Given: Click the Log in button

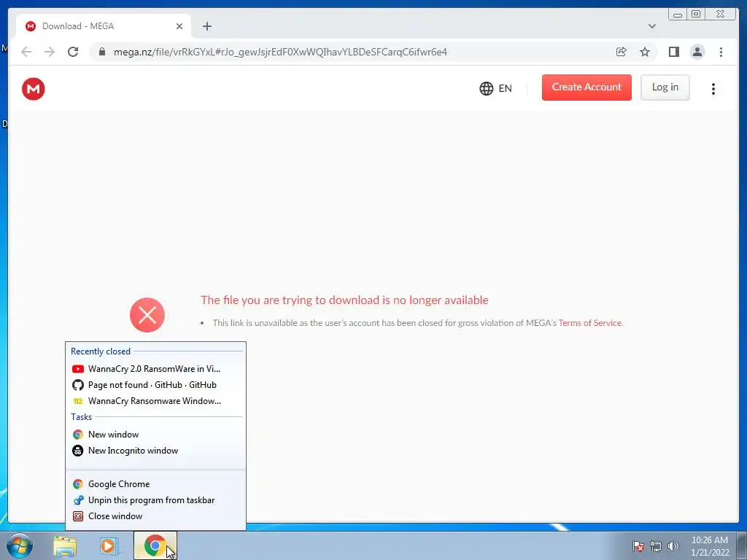Looking at the screenshot, I should pyautogui.click(x=665, y=87).
